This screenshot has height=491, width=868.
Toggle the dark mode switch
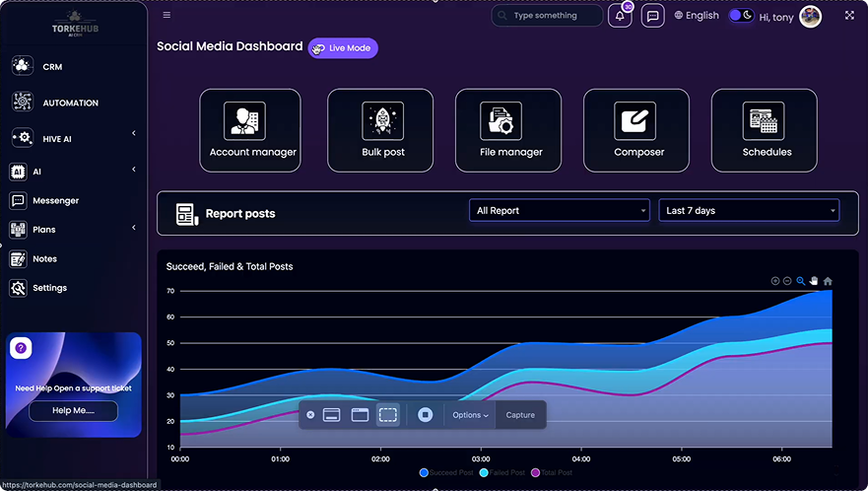click(x=741, y=16)
